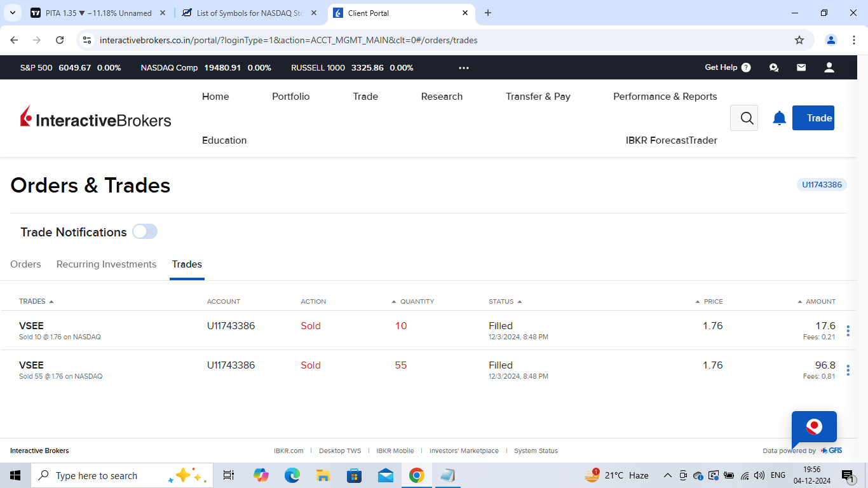Switch to Recurring Investments tab
The width and height of the screenshot is (868, 488).
tap(106, 264)
